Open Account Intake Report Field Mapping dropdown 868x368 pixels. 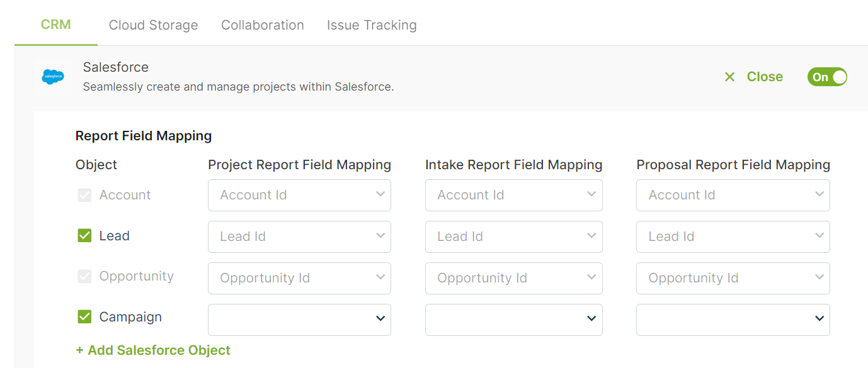[x=514, y=195]
